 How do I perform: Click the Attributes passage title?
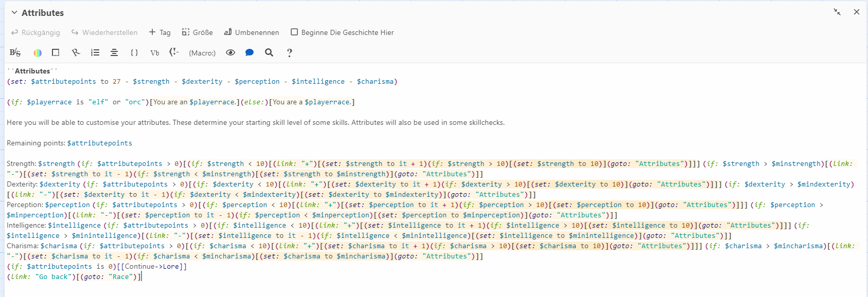[43, 13]
